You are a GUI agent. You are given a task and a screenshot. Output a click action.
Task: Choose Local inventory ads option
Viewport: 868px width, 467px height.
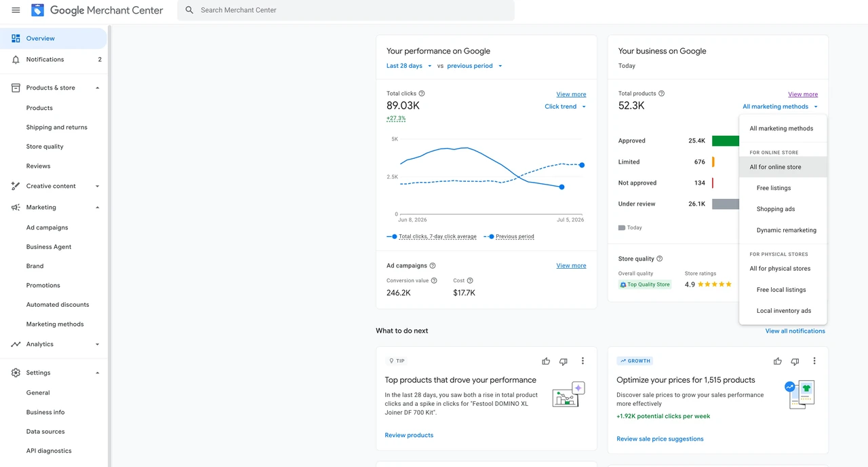783,311
